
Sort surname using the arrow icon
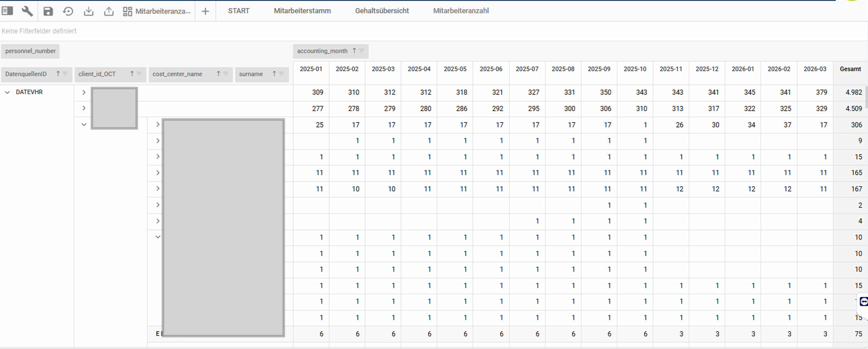(274, 74)
